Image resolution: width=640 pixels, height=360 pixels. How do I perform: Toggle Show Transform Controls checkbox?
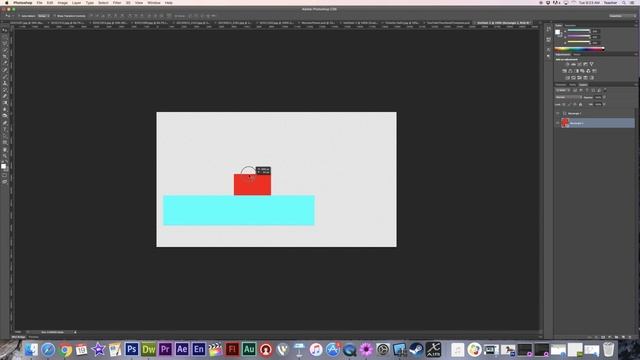point(54,16)
